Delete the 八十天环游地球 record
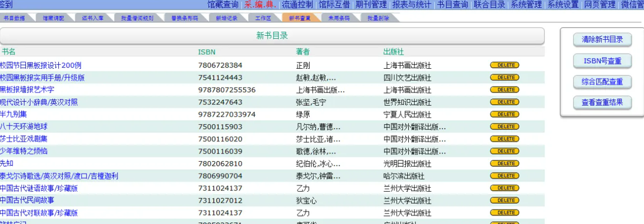Screen dimensions: 644x224 tap(504, 126)
